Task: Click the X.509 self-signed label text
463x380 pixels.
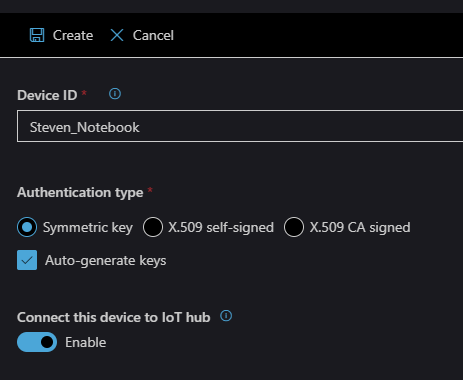Action: [221, 228]
